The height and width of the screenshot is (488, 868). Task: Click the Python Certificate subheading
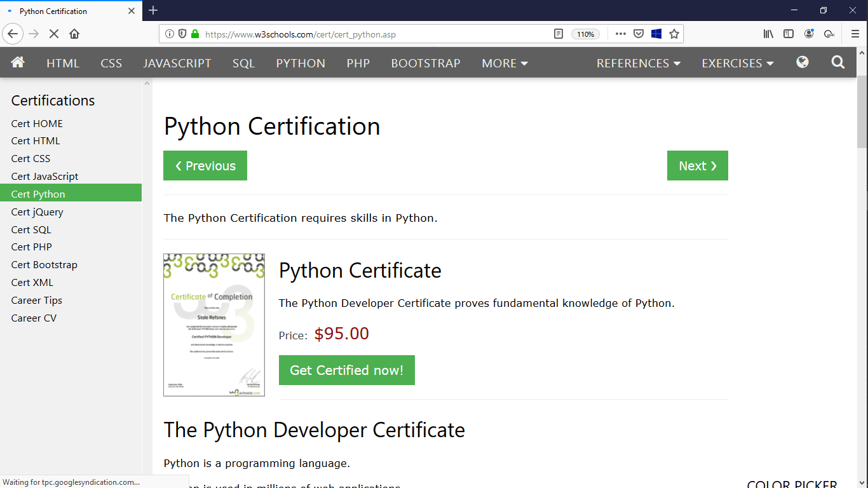point(360,271)
